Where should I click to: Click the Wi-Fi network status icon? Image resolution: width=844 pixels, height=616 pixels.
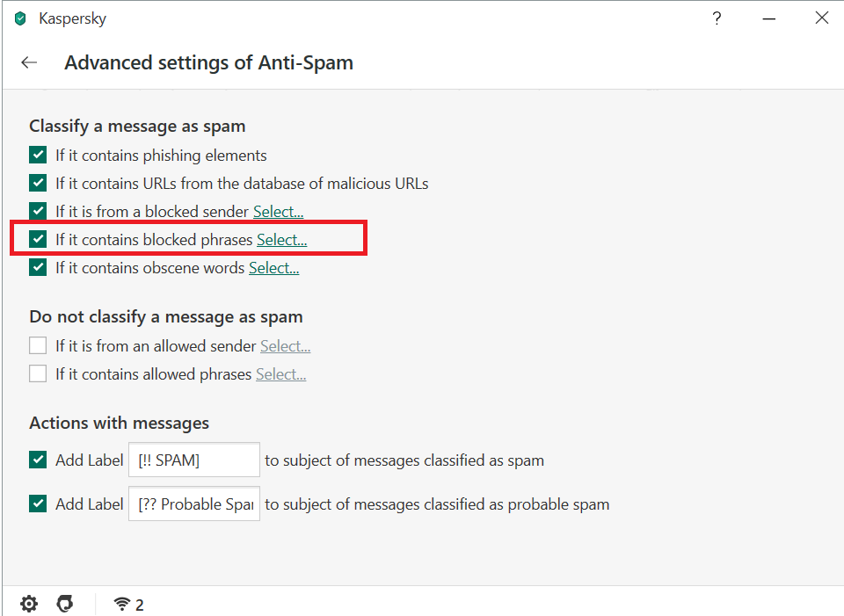[122, 604]
